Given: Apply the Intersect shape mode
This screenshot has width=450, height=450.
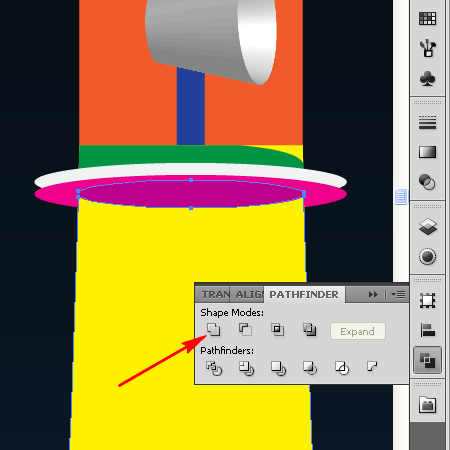Looking at the screenshot, I should 277,330.
